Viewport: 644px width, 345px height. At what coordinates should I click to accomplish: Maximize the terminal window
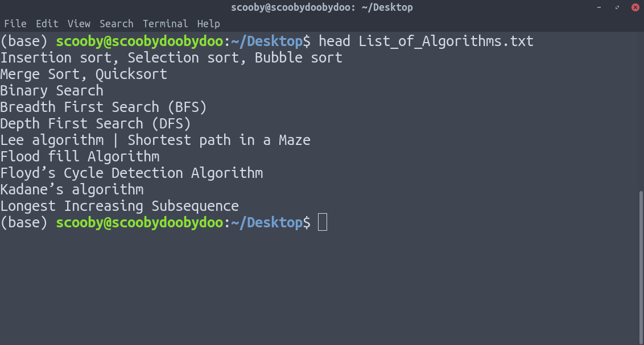617,7
